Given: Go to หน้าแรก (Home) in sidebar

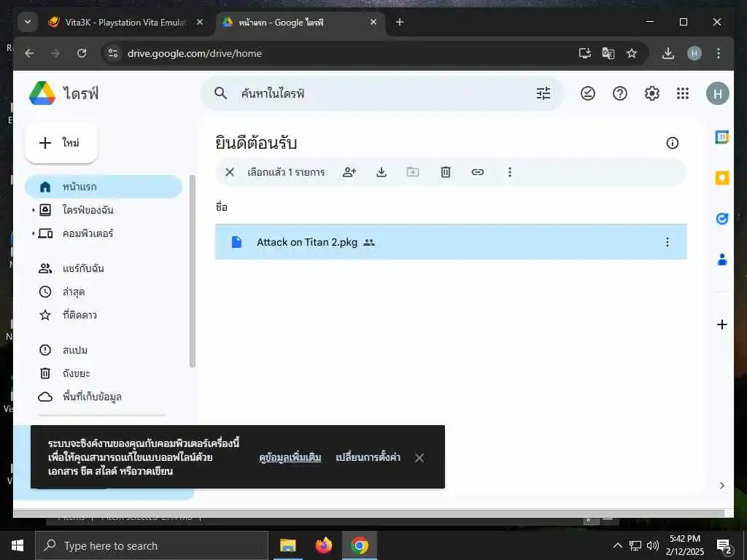Looking at the screenshot, I should coord(104,187).
